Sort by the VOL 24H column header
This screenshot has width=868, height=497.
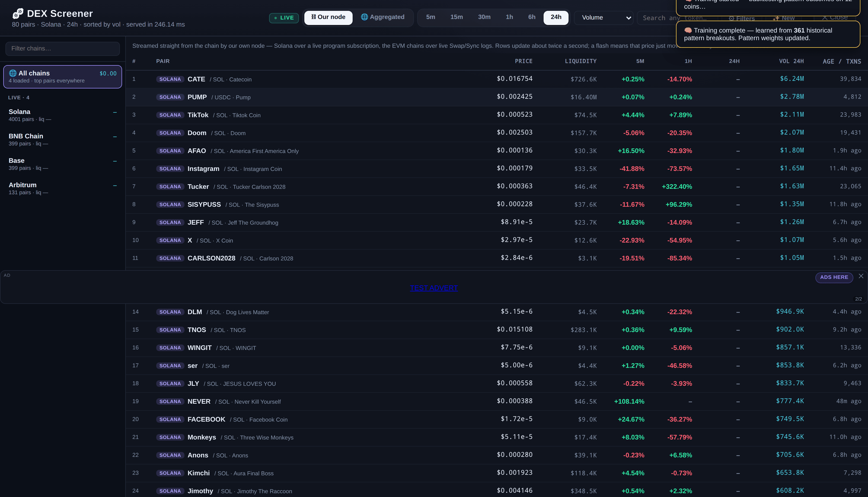[791, 61]
